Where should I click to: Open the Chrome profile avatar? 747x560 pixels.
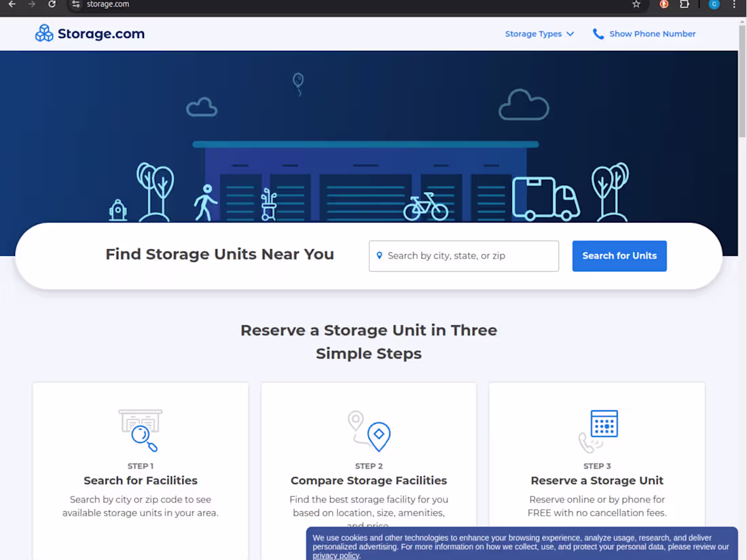(714, 4)
